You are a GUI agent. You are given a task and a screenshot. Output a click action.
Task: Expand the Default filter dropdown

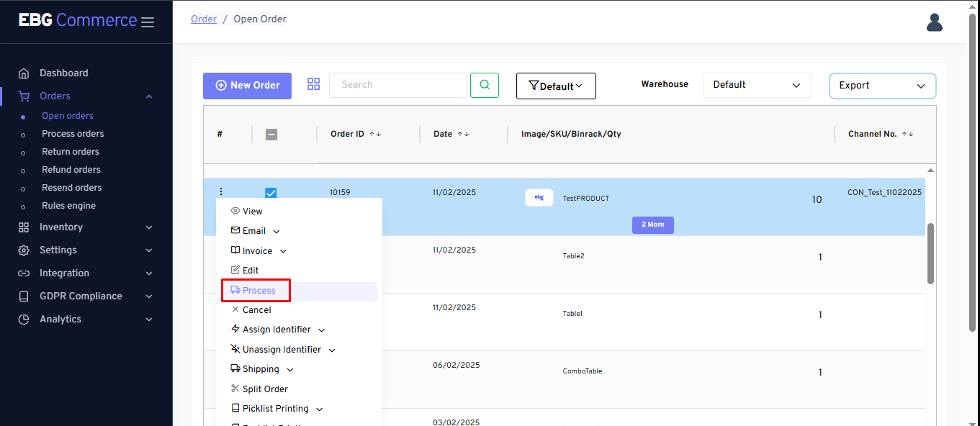pyautogui.click(x=556, y=86)
